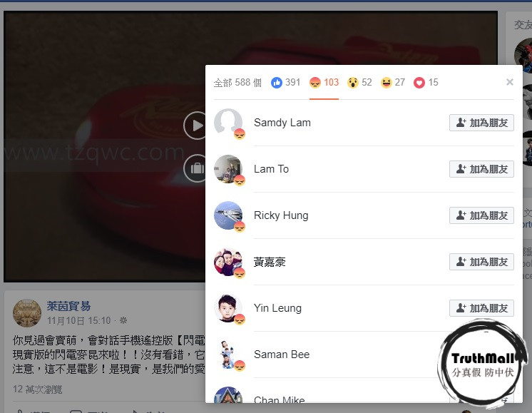Open Yin Leung's profile avatar
Screen dimensions: 532x413
(x=228, y=308)
